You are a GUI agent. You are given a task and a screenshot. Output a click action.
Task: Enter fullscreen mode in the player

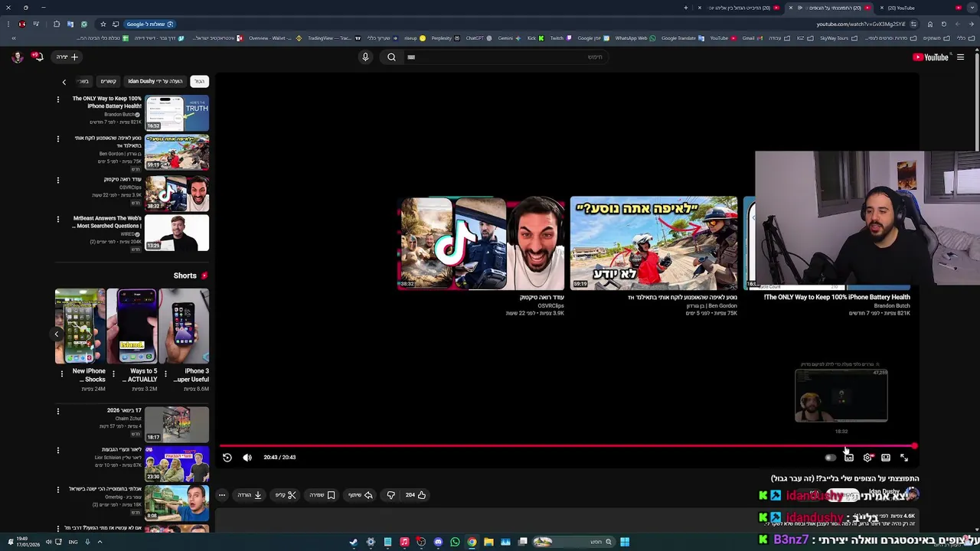coord(904,458)
